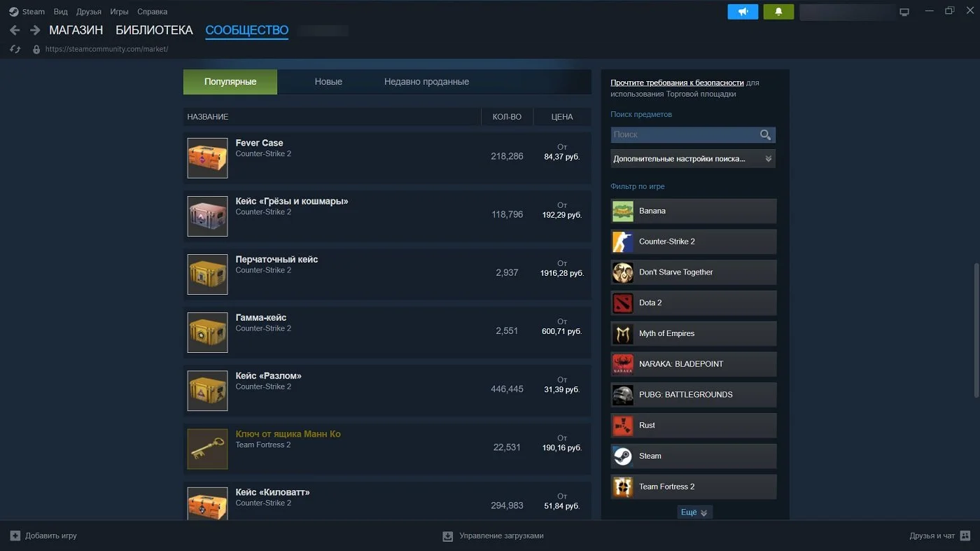Viewport: 980px width, 551px height.
Task: Click the Steam logo menu icon
Action: 14,11
